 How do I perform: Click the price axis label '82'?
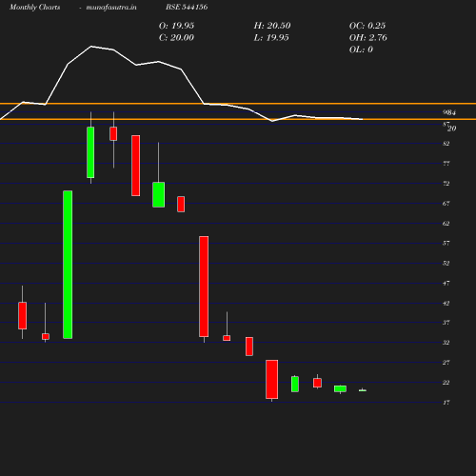pos(446,144)
